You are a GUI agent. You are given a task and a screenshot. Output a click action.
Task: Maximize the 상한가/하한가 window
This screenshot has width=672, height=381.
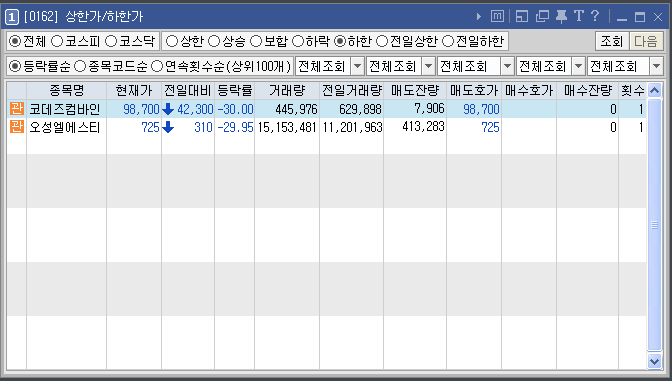click(x=640, y=17)
